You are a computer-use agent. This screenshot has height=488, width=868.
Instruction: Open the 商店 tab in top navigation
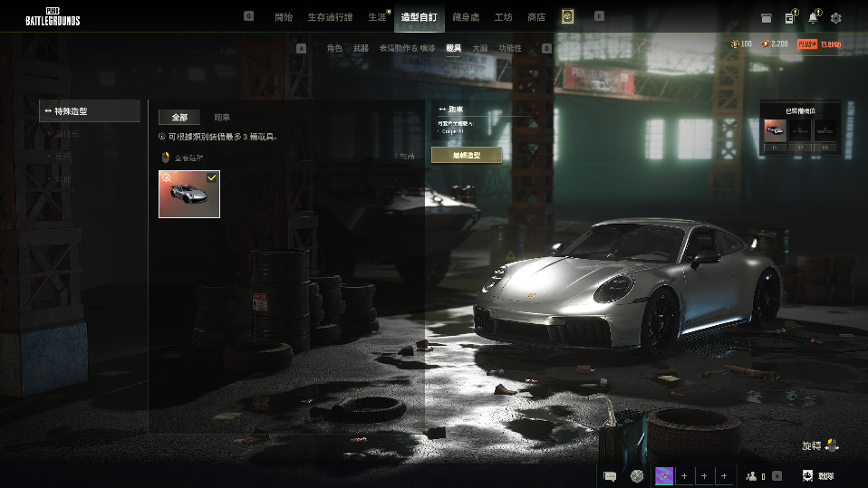click(x=536, y=17)
